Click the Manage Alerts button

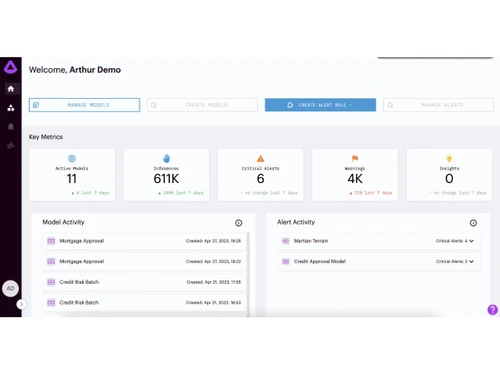point(438,105)
